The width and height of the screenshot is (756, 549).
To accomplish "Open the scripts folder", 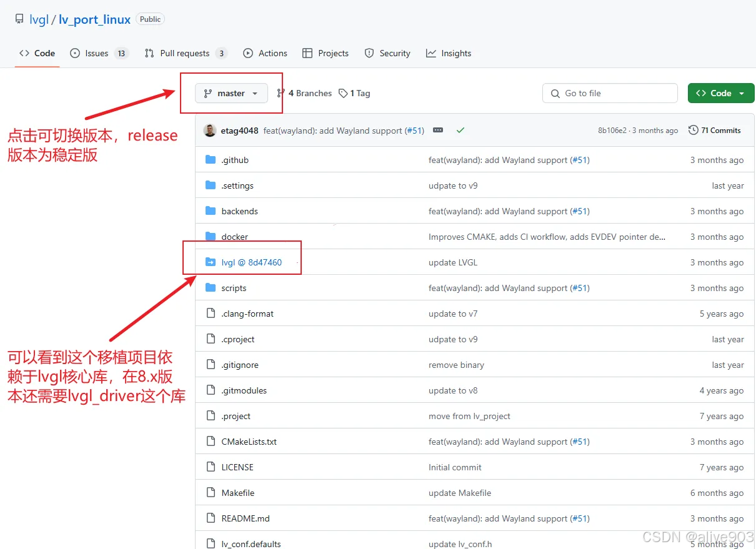I will click(x=234, y=288).
